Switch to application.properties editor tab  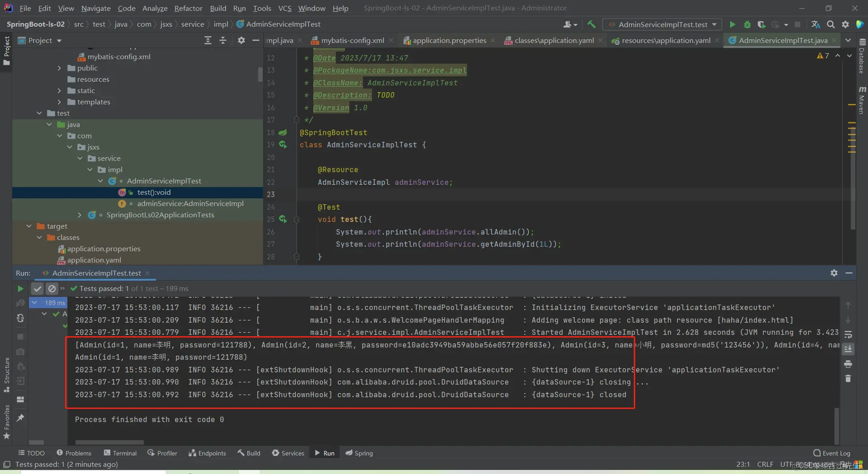coord(449,40)
